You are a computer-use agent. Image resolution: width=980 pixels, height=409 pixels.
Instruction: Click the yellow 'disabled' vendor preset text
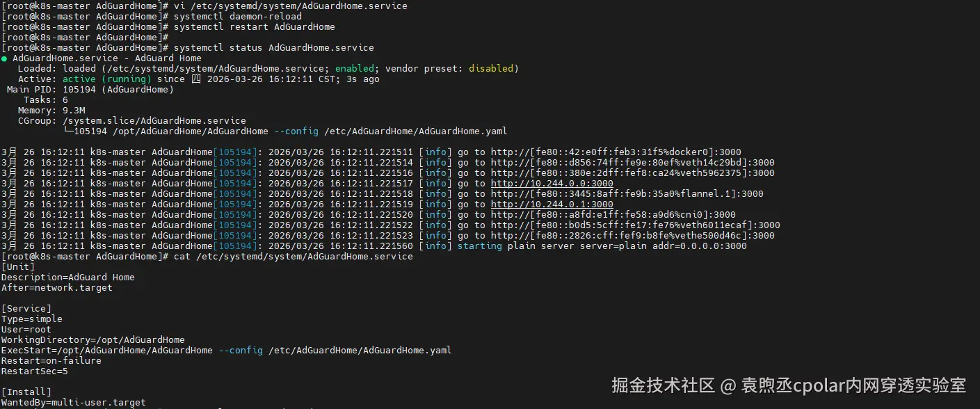[x=491, y=69]
